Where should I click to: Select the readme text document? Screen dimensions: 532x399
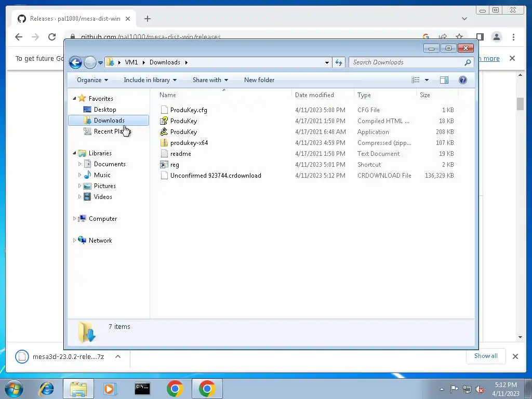click(180, 154)
